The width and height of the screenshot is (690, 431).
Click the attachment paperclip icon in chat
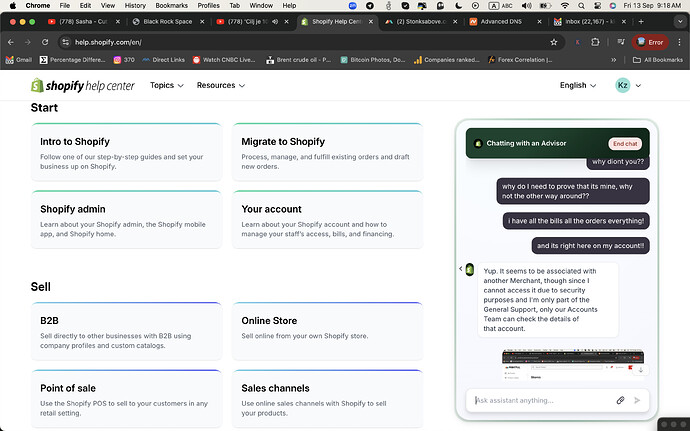pos(620,400)
